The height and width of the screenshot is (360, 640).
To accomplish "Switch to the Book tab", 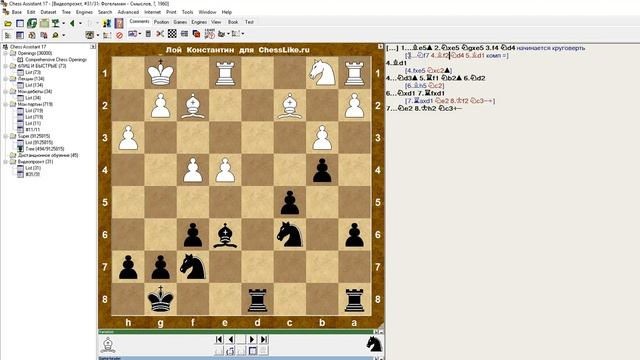I will 233,22.
